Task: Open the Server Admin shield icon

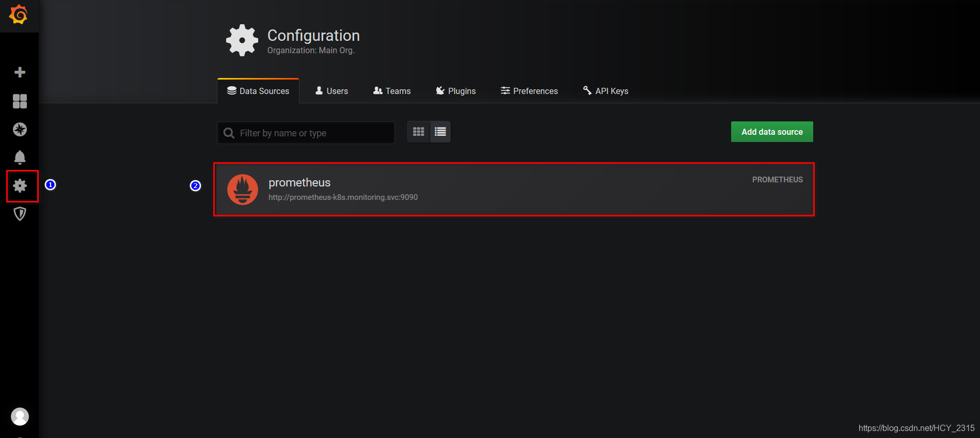Action: [20, 214]
